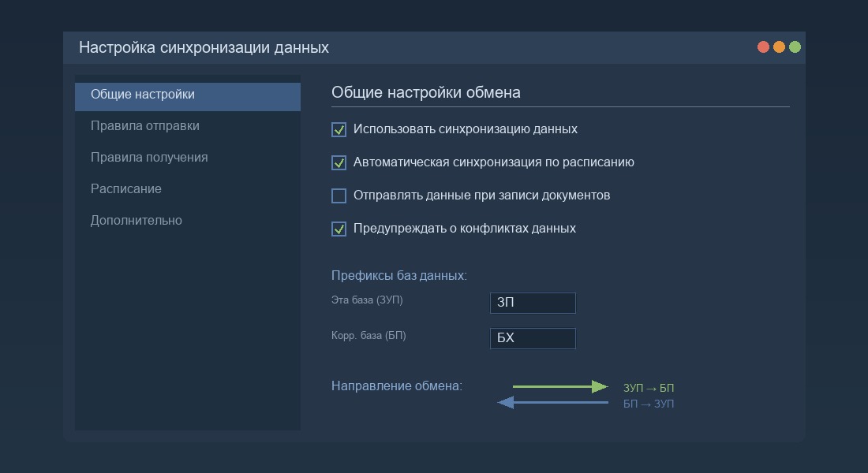Click the ЗП prefix input field
Image resolution: width=868 pixels, height=473 pixels.
[x=533, y=303]
